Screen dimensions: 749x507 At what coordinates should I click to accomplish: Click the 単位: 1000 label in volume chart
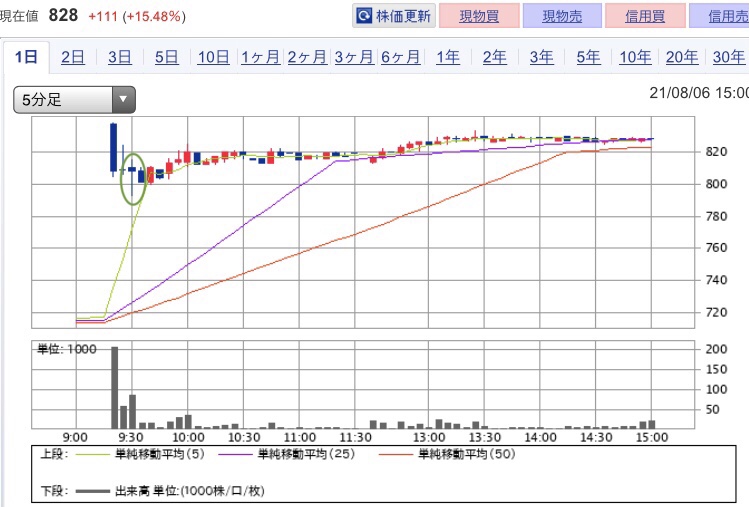(67, 349)
